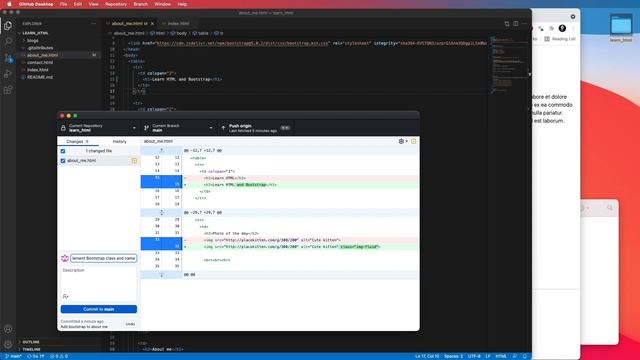The height and width of the screenshot is (360, 640).
Task: Open README.md in Explorer
Action: pos(40,77)
